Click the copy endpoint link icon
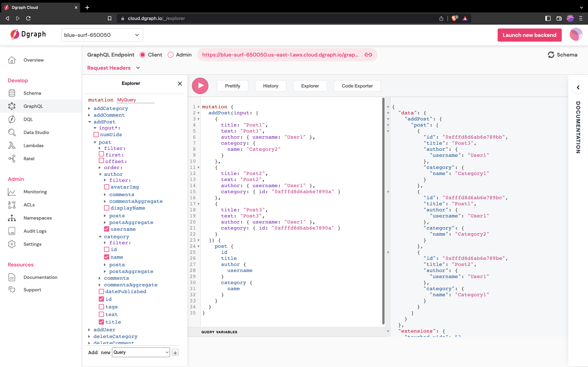The height and width of the screenshot is (367, 588). click(368, 55)
